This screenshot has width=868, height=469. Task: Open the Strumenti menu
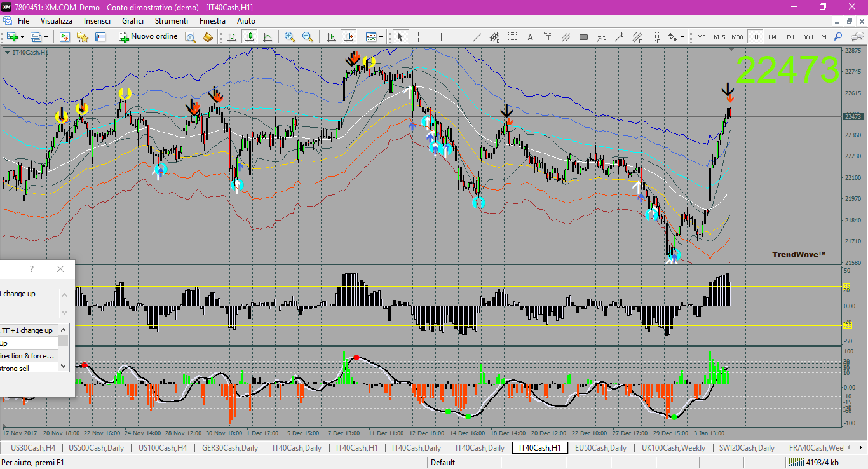pyautogui.click(x=172, y=21)
